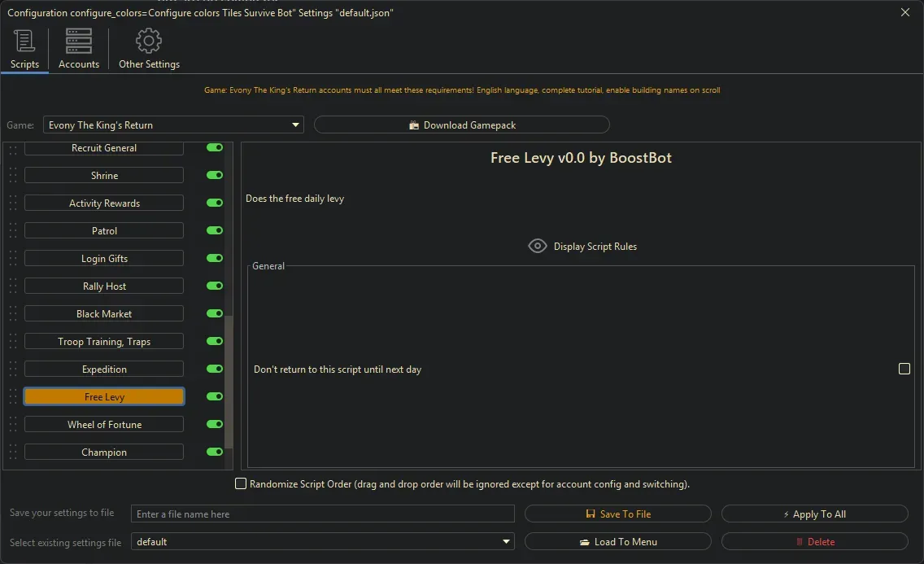Open Other Settings via the gear icon
This screenshot has width=924, height=564.
click(x=148, y=40)
